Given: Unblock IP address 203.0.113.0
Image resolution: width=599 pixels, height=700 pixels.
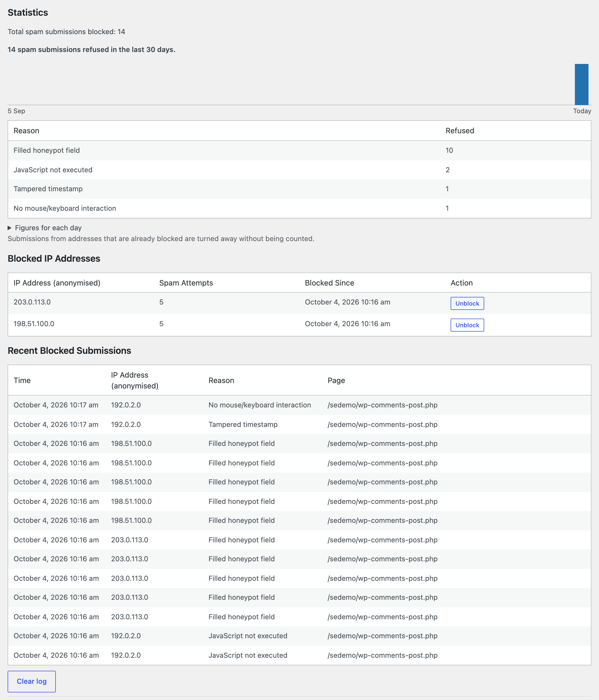Looking at the screenshot, I should pos(467,303).
